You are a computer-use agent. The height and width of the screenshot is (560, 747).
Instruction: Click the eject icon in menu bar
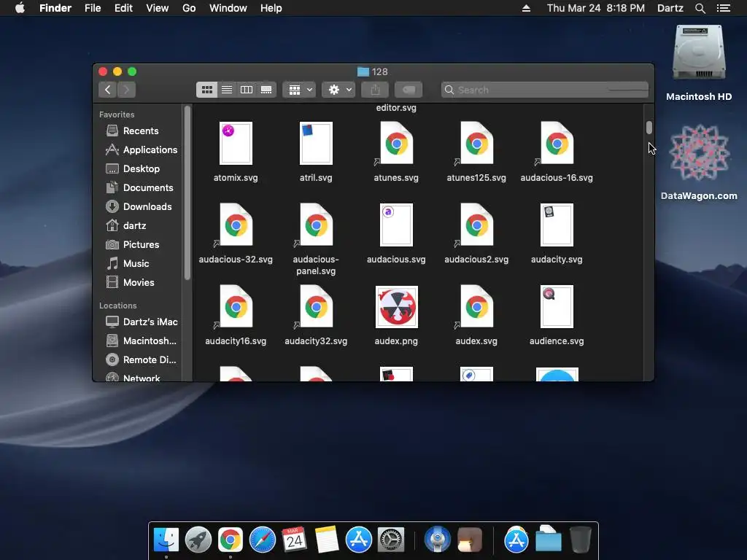[526, 8]
